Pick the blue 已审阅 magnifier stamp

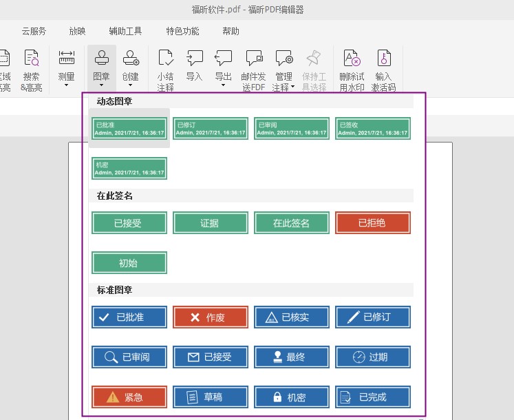point(129,357)
